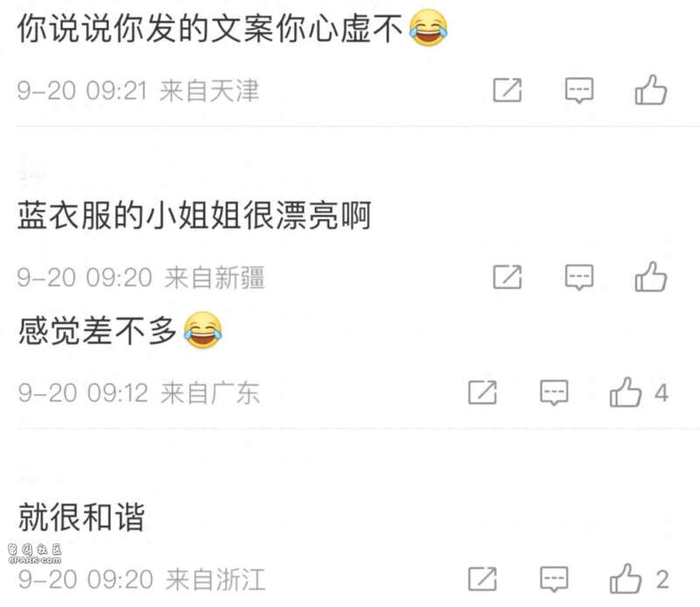Toggle the thumbs-up with 4 likes

click(626, 392)
